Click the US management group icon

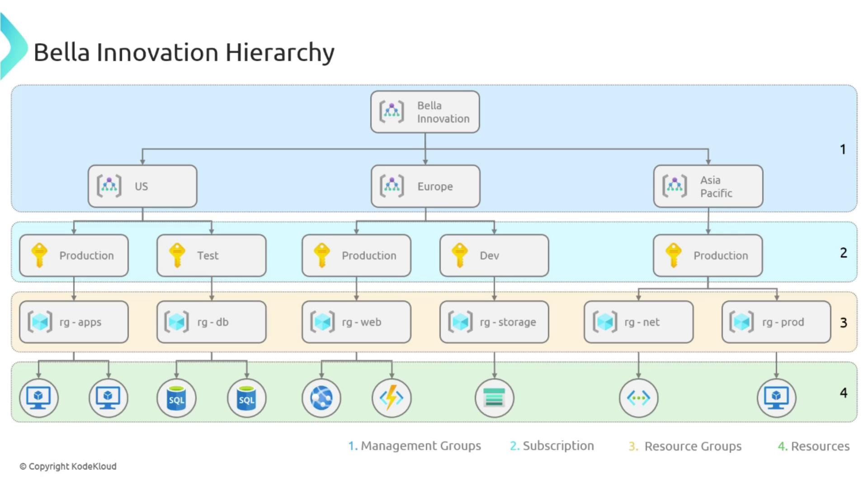(109, 186)
